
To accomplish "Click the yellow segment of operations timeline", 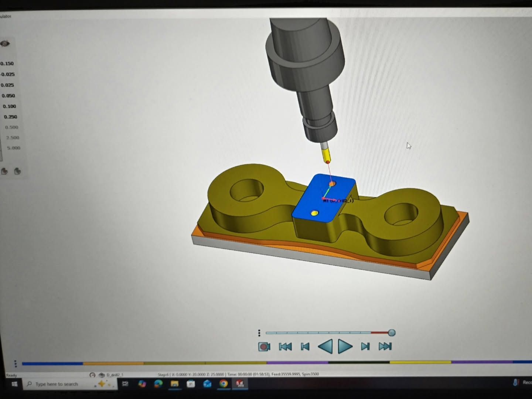I will tap(420, 362).
